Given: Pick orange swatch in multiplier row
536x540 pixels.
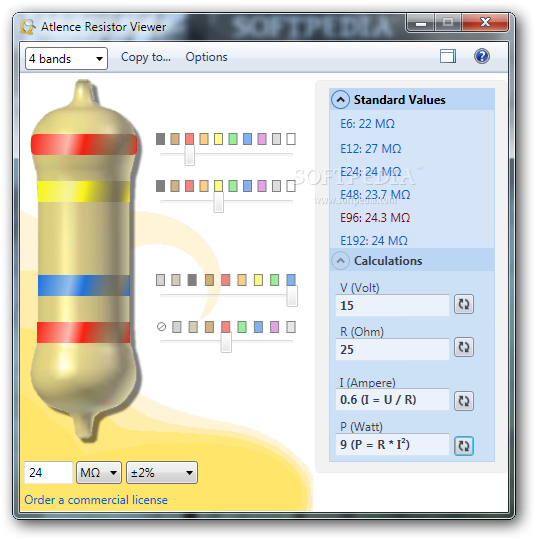Looking at the screenshot, I should click(242, 280).
